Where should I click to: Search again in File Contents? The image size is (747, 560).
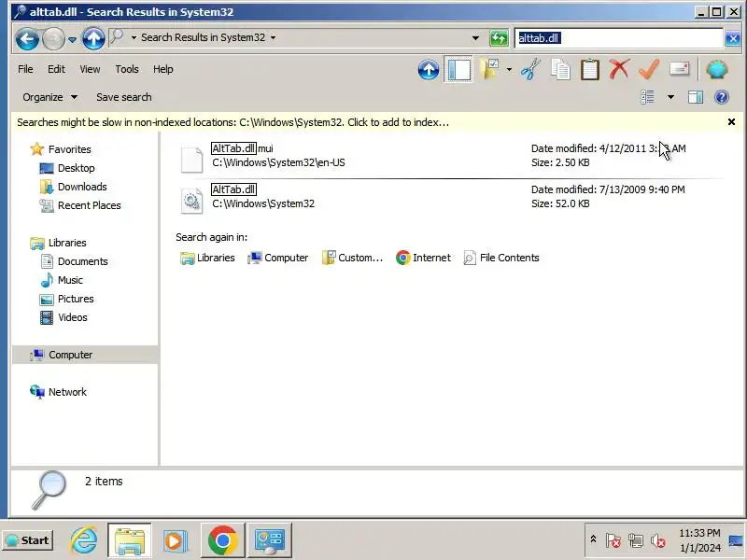coord(501,258)
